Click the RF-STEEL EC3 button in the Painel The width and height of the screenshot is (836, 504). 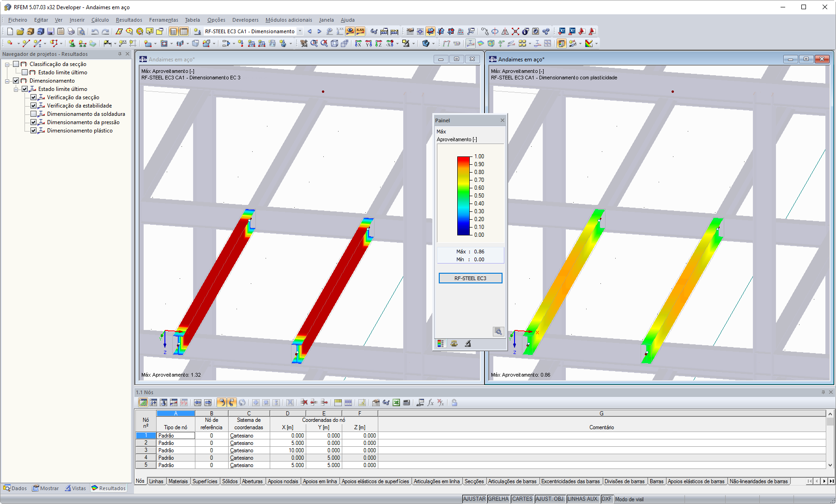470,278
